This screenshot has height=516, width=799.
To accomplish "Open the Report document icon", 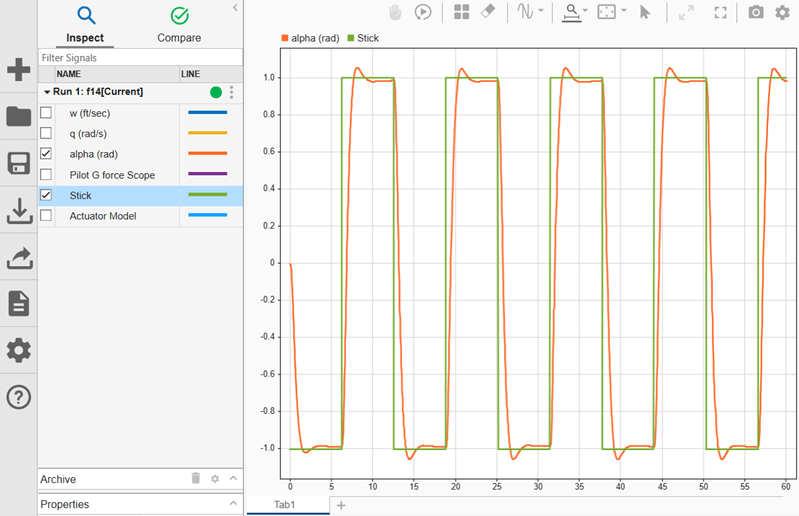I will click(19, 304).
